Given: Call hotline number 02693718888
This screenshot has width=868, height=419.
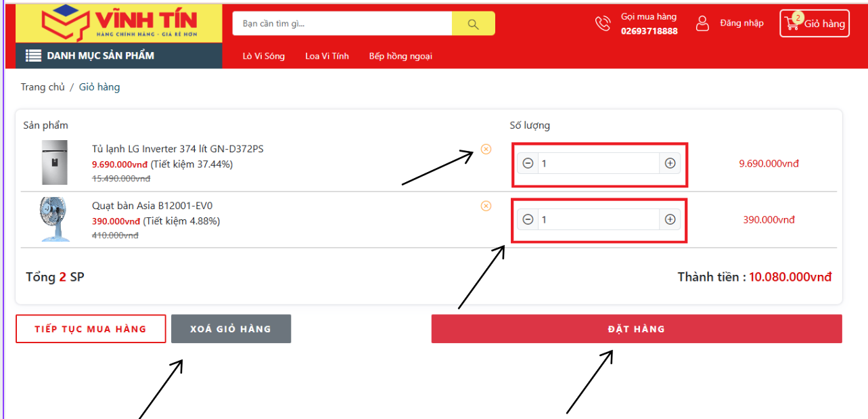Looking at the screenshot, I should pyautogui.click(x=649, y=31).
